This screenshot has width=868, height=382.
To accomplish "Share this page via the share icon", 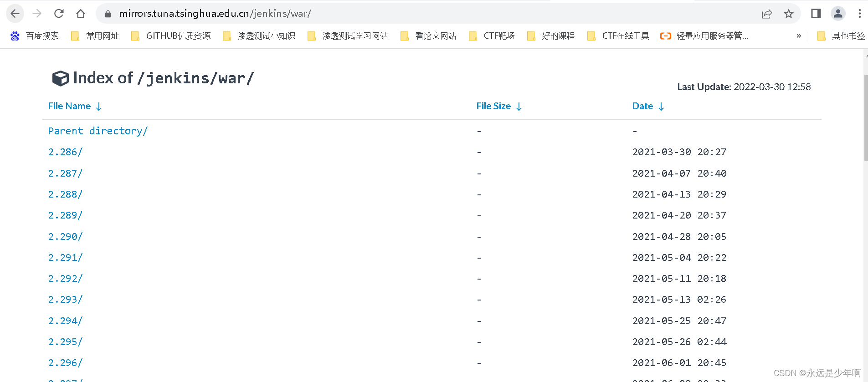I will 767,14.
